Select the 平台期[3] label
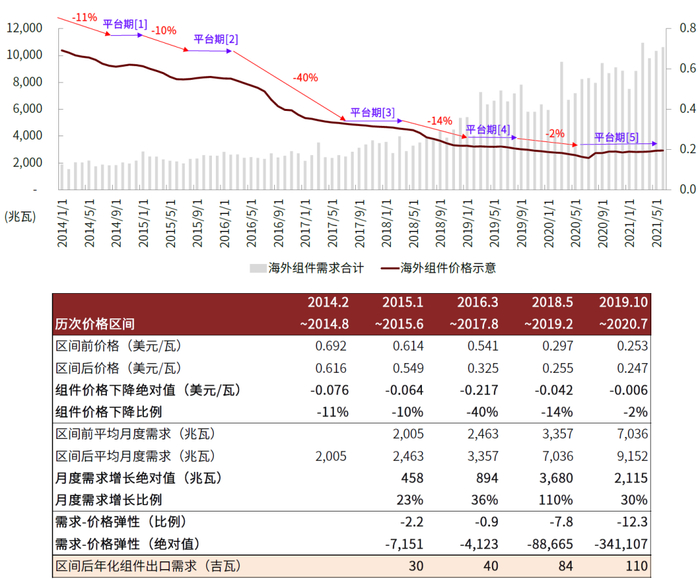Image resolution: width=700 pixels, height=579 pixels. coord(372,112)
